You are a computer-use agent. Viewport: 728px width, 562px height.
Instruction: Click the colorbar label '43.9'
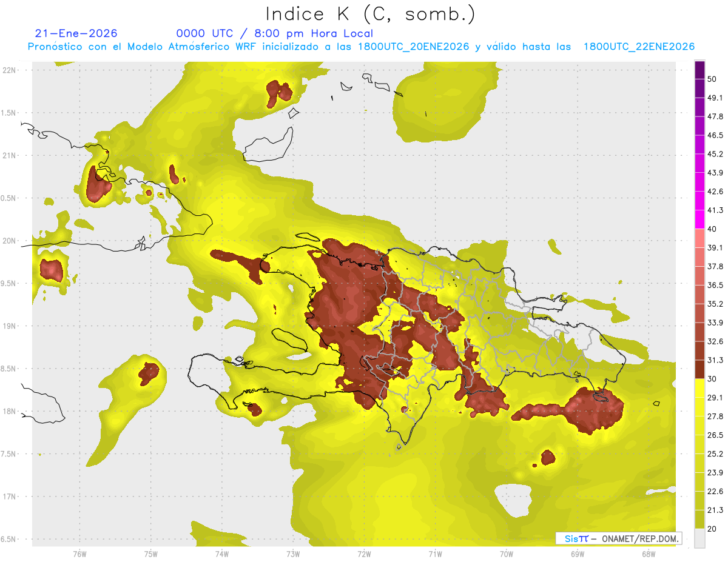(715, 173)
